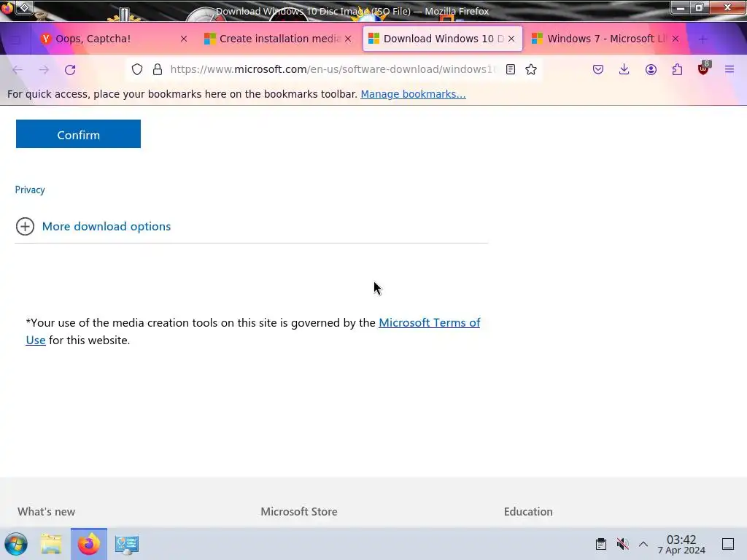Click the blue Confirm button
Screen dimensions: 747x560
(78, 134)
